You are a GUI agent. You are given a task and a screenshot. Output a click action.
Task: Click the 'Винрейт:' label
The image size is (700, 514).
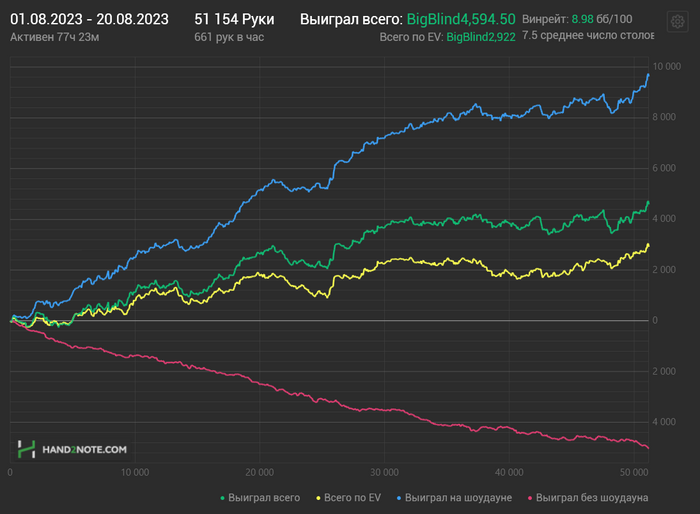pos(545,19)
